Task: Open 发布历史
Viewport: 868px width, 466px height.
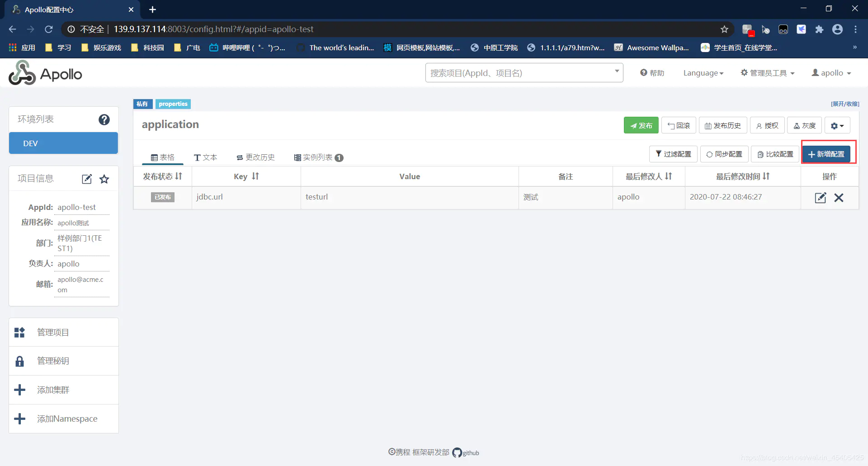Action: point(723,125)
